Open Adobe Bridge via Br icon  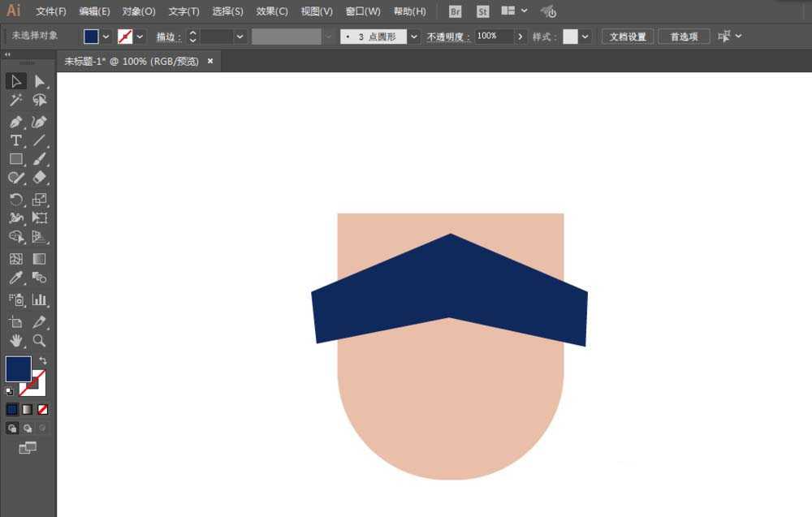tap(455, 11)
